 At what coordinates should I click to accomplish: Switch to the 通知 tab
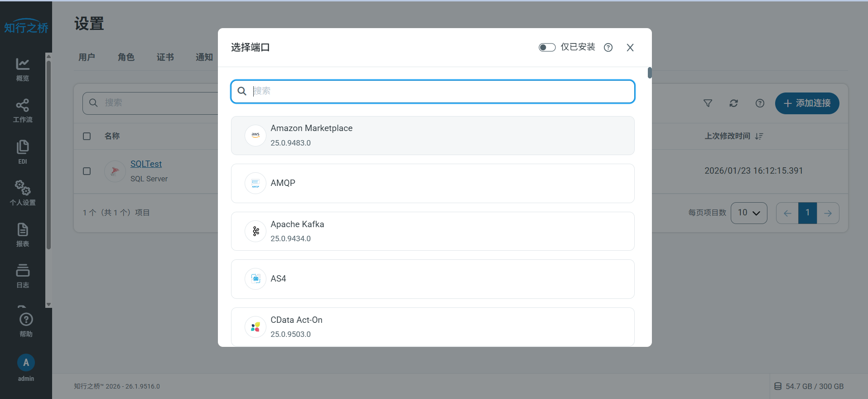(x=204, y=57)
